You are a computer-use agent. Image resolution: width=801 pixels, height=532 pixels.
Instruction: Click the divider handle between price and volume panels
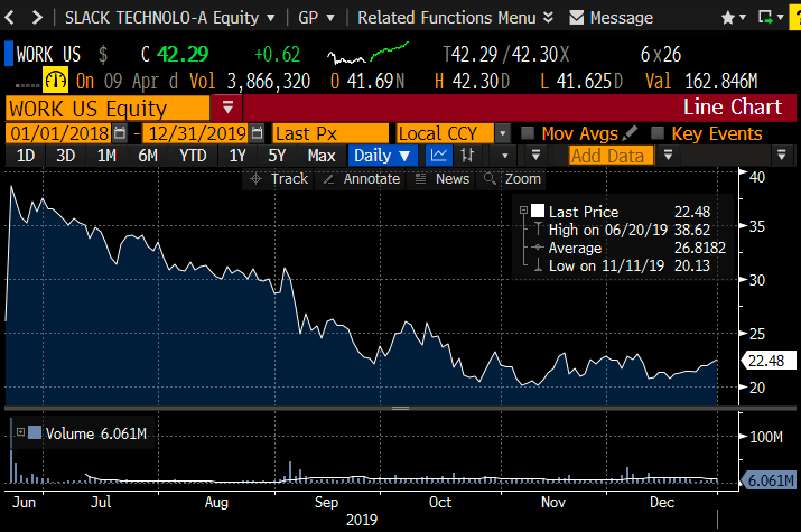point(400,408)
